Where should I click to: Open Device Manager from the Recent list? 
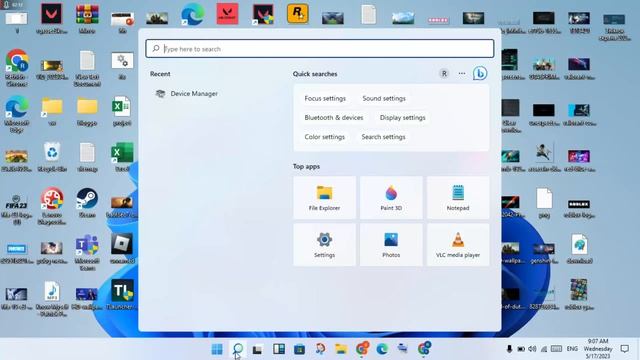(x=187, y=94)
